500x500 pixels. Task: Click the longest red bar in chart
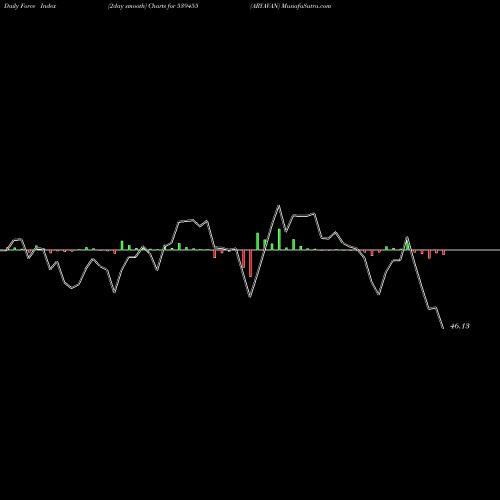click(250, 263)
